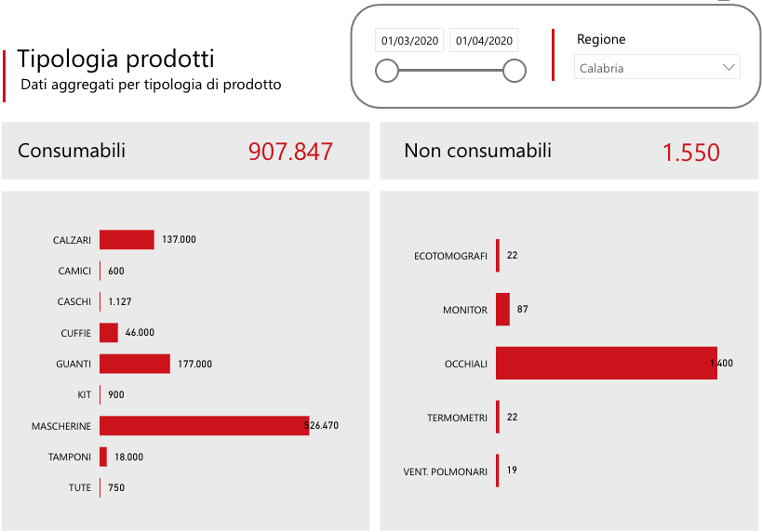762x532 pixels.
Task: Select the ECOTOMOGRAFI bar
Action: pyautogui.click(x=498, y=256)
